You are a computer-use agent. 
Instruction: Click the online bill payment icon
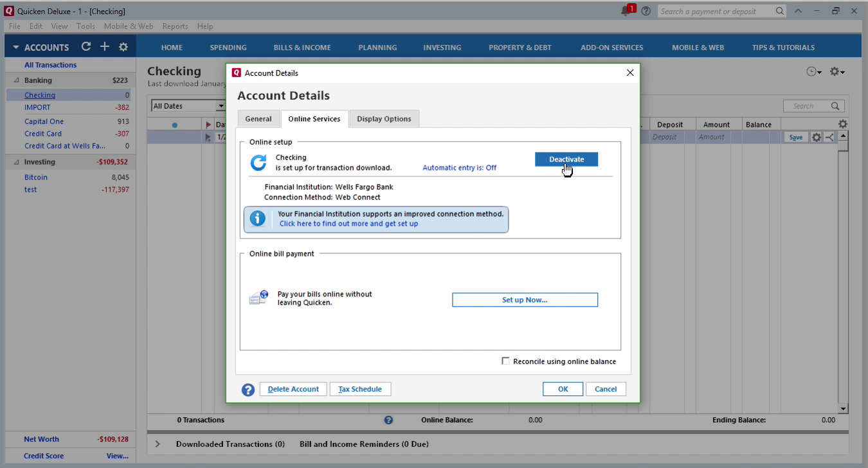coord(258,298)
